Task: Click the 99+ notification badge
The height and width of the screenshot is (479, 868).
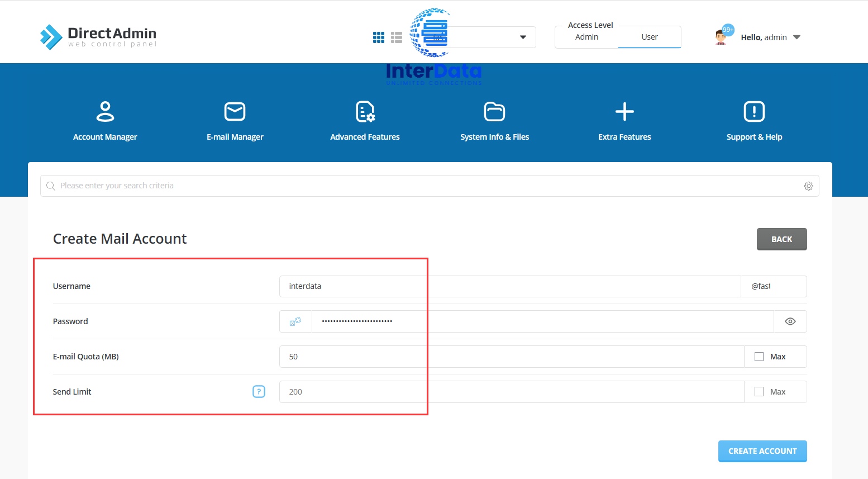Action: click(728, 30)
